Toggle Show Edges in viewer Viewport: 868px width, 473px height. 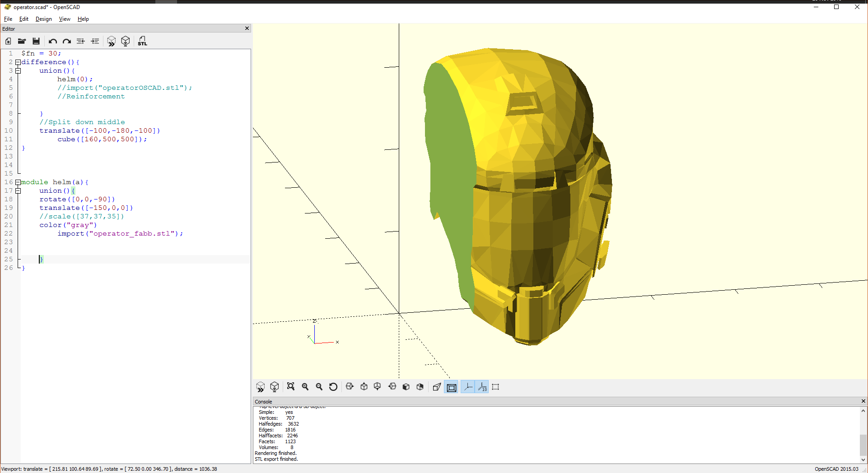coord(495,387)
